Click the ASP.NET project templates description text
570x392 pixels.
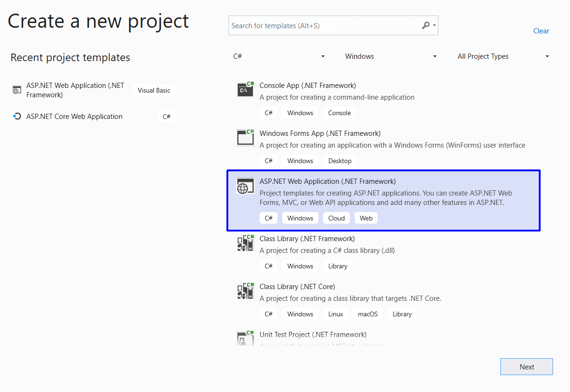click(x=386, y=198)
